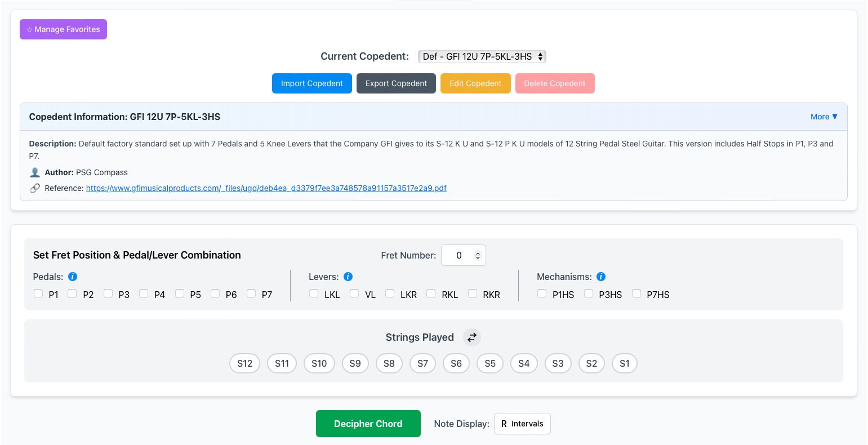Click the Mechanisms info icon
Viewport: 868px width, 445px height.
601,277
